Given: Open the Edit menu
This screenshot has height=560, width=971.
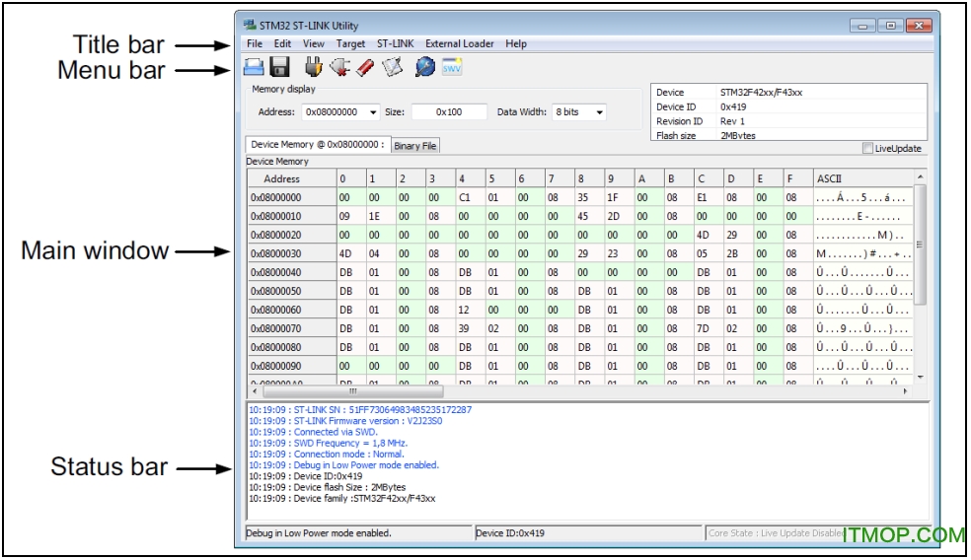Looking at the screenshot, I should pos(282,44).
